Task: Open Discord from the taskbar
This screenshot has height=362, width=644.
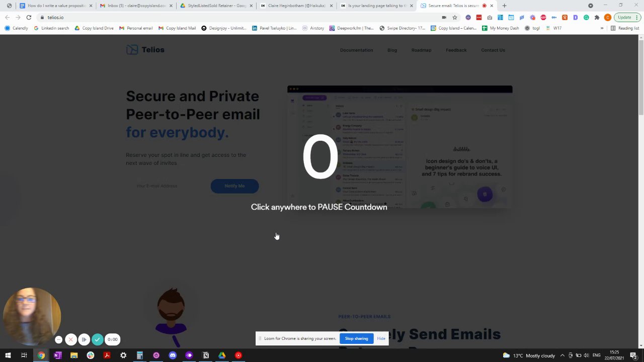Action: click(173, 355)
